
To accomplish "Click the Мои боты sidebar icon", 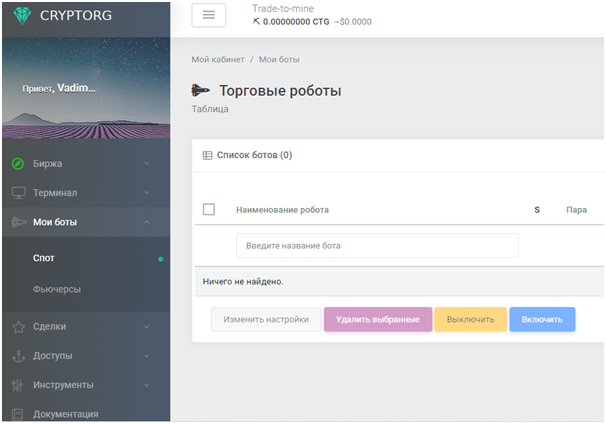I will coord(18,222).
